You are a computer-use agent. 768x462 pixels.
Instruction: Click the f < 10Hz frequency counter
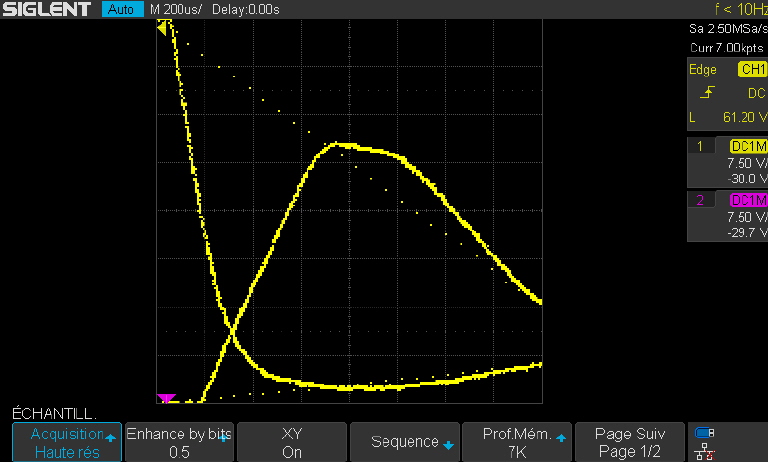pos(741,9)
